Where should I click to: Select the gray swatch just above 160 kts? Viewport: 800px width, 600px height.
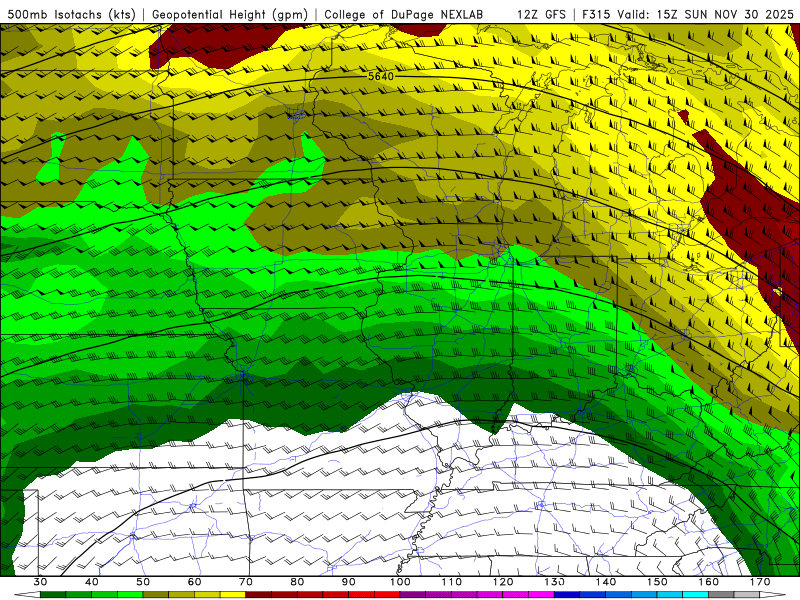pyautogui.click(x=721, y=595)
